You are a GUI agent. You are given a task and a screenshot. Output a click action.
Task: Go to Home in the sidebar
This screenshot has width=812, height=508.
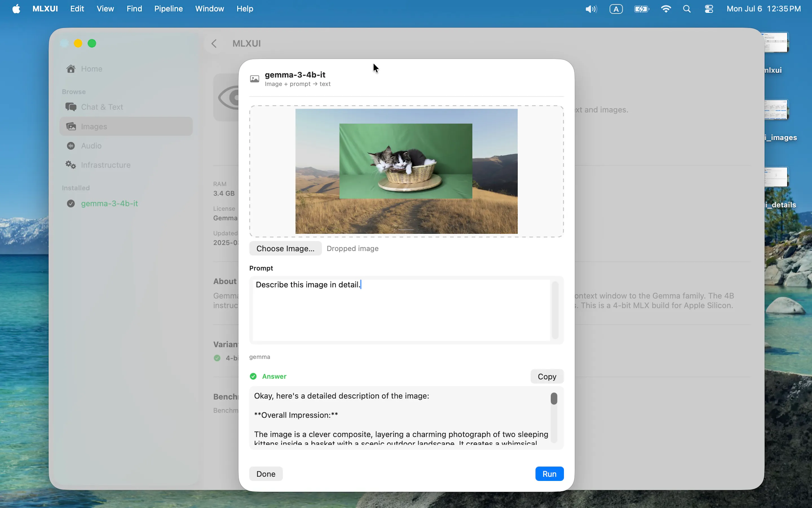tap(126, 69)
